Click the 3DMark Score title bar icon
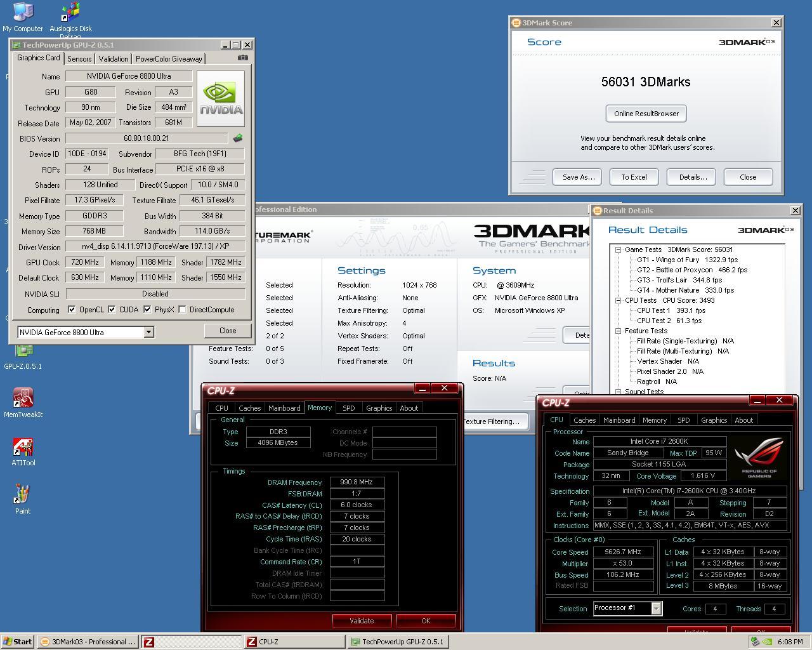Screen dimensions: 812x650 click(x=516, y=22)
